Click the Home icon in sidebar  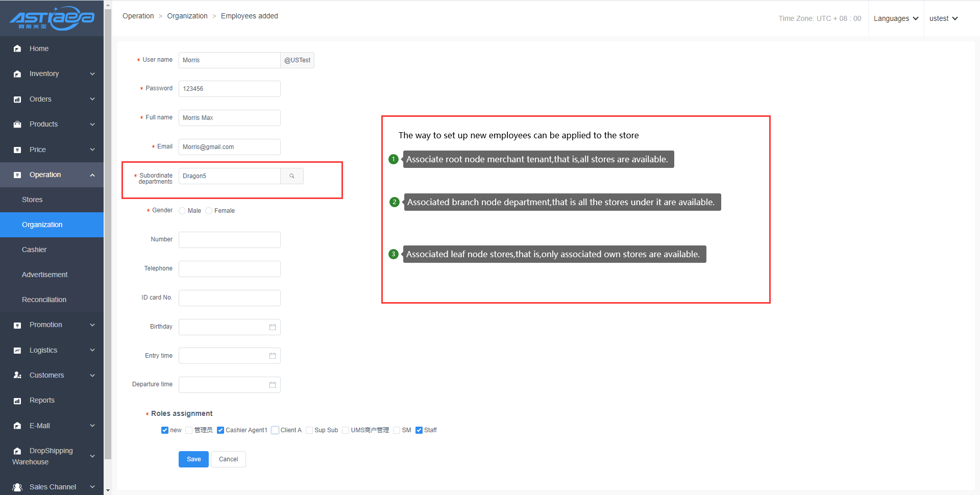pyautogui.click(x=17, y=49)
